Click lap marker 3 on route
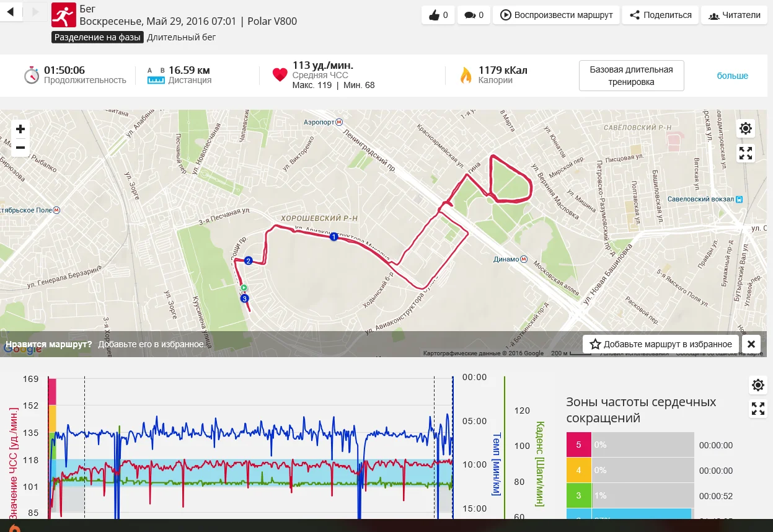773x532 pixels. pos(245,298)
